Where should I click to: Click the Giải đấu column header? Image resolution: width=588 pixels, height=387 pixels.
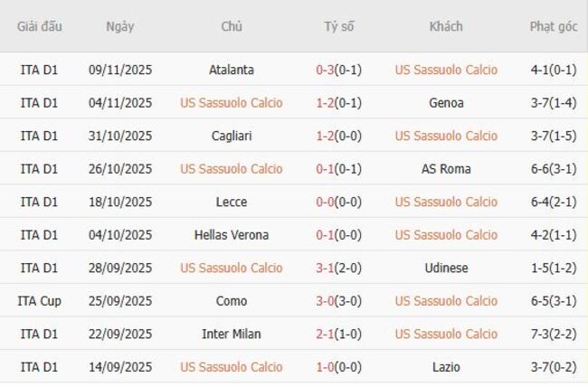point(40,26)
